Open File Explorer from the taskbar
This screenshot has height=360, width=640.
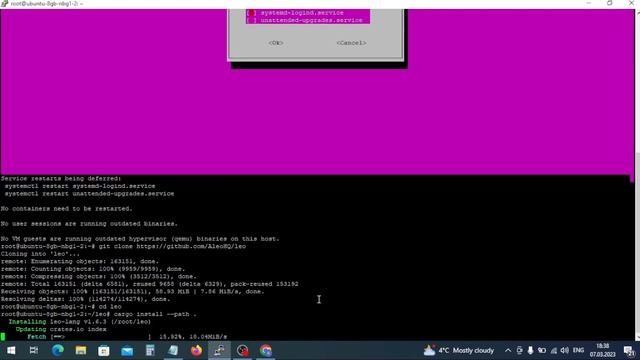[x=81, y=351]
